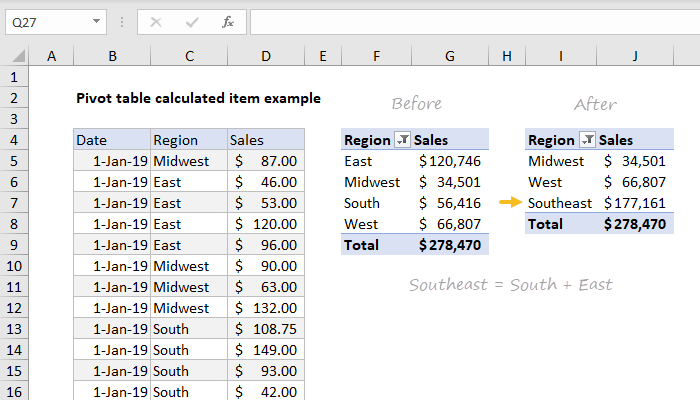
Task: Click the Sales cell showing 87.00
Action: (266, 161)
